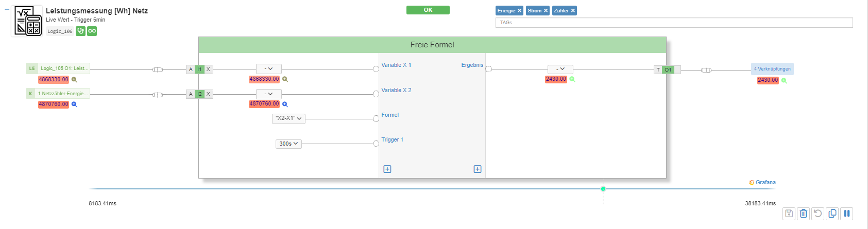This screenshot has height=229, width=868.
Task: Click the blue magnifier beside left 4870760.00
Action: (x=74, y=104)
